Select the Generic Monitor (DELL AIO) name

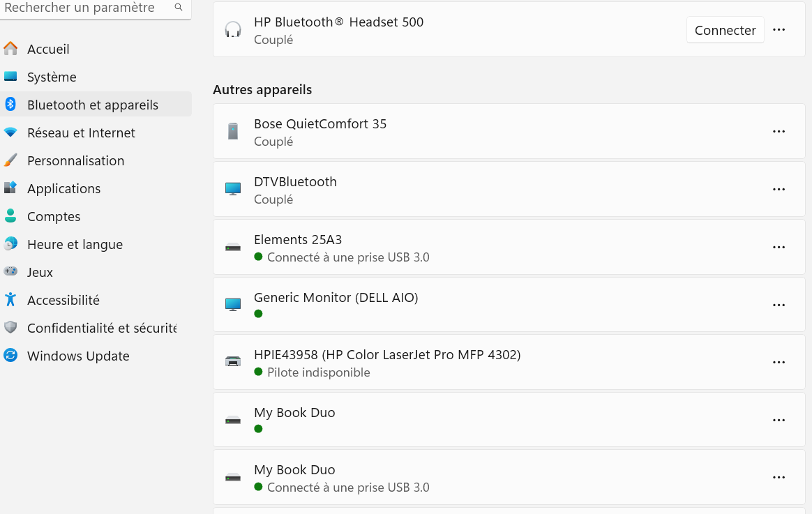coord(336,298)
